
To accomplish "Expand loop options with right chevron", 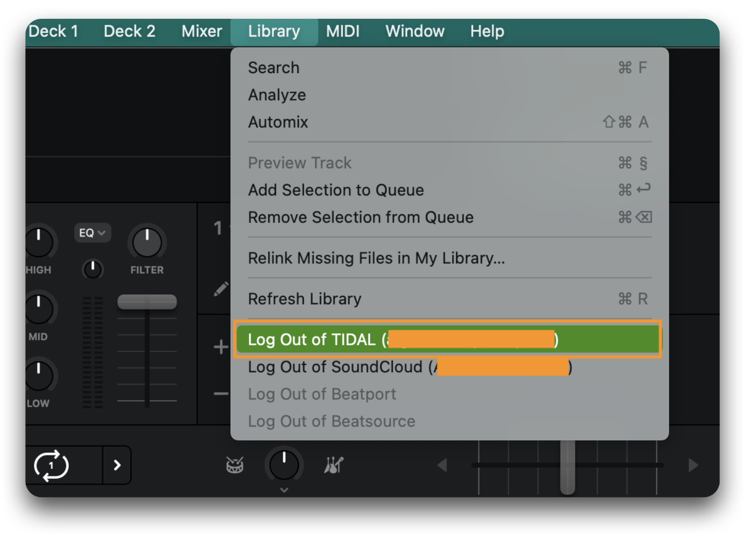I will [117, 465].
